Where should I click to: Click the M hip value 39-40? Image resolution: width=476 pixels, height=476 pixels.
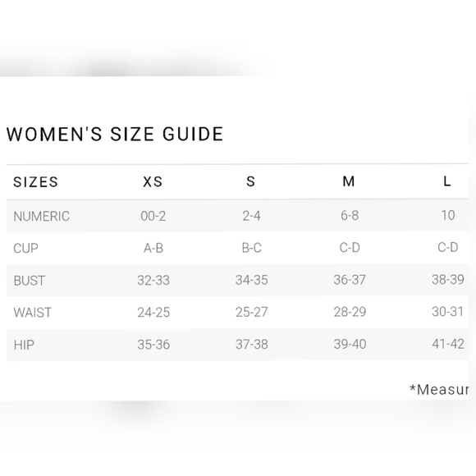pyautogui.click(x=350, y=344)
